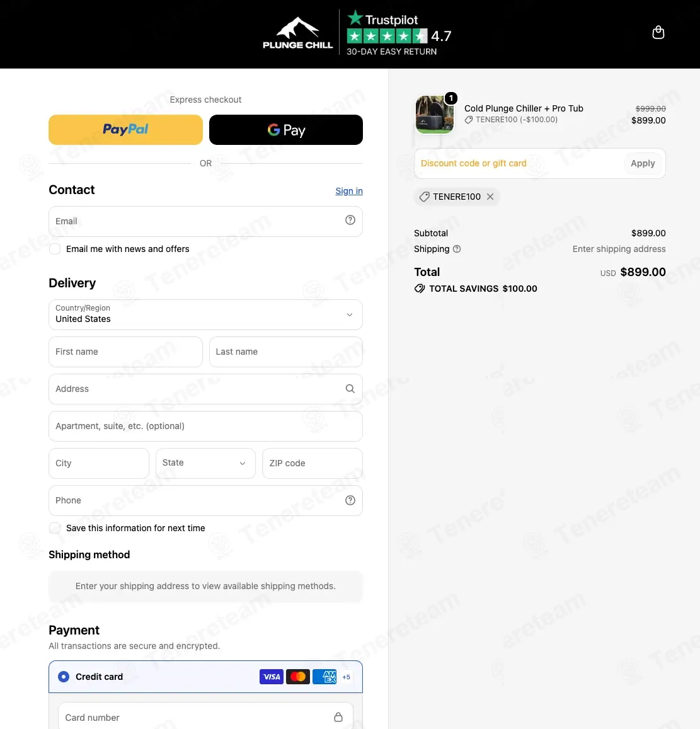Click the Apartment, suite, etc. field
Image resolution: width=700 pixels, height=729 pixels.
(205, 427)
